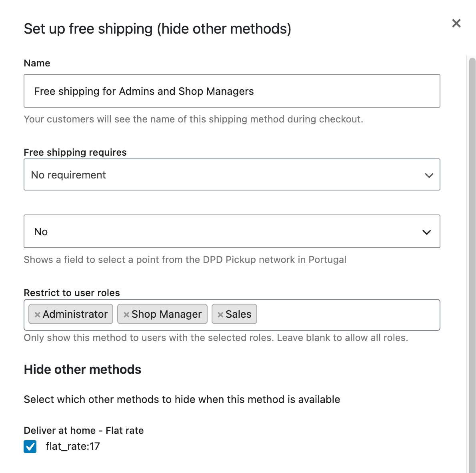Click the chevron on Free shipping requires
The height and width of the screenshot is (473, 476).
click(x=428, y=175)
